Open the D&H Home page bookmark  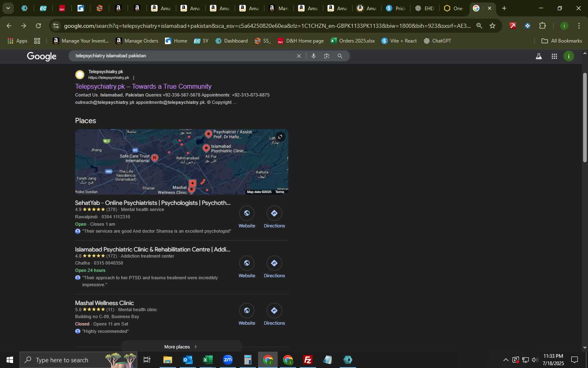point(301,41)
